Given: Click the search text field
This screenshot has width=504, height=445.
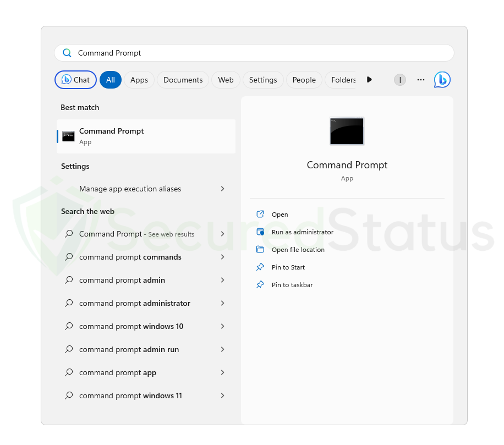Looking at the screenshot, I should 254,53.
